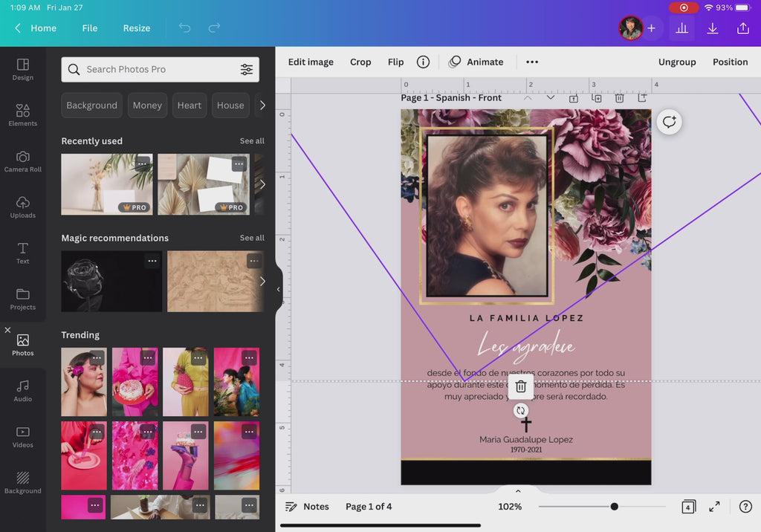Open the File menu
The height and width of the screenshot is (532, 761).
[x=90, y=28]
